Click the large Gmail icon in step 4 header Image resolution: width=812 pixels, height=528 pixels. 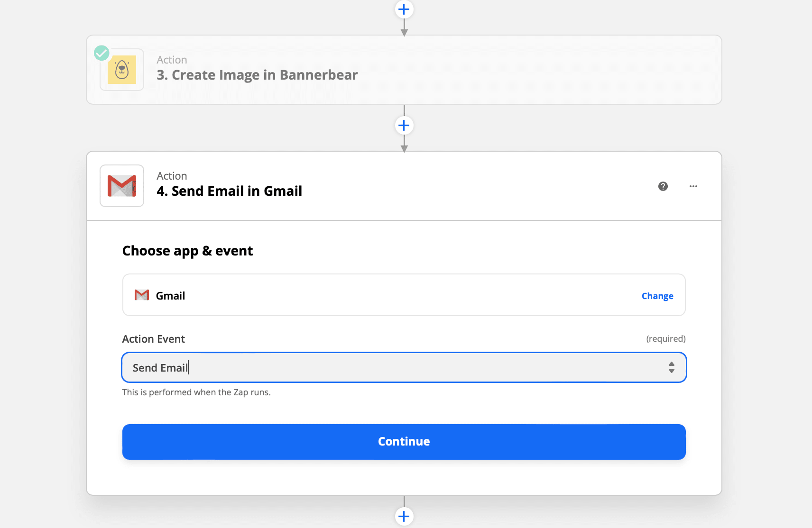(x=122, y=186)
